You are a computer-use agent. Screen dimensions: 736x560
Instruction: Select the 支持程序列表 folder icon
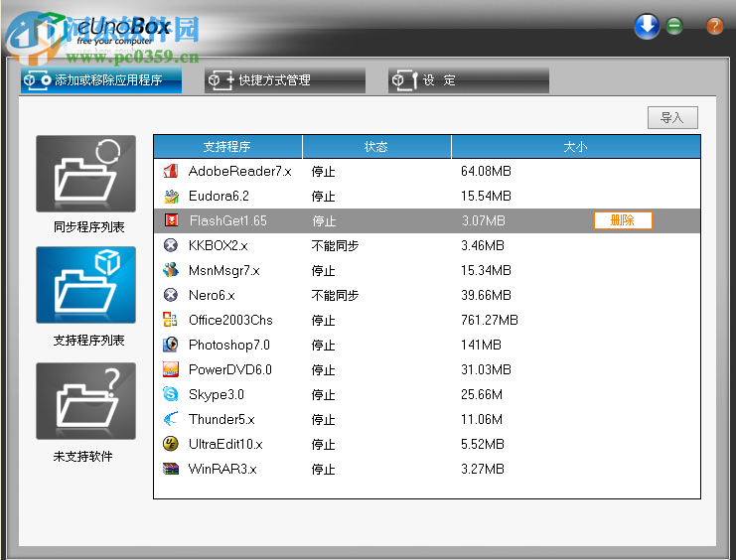coord(85,285)
